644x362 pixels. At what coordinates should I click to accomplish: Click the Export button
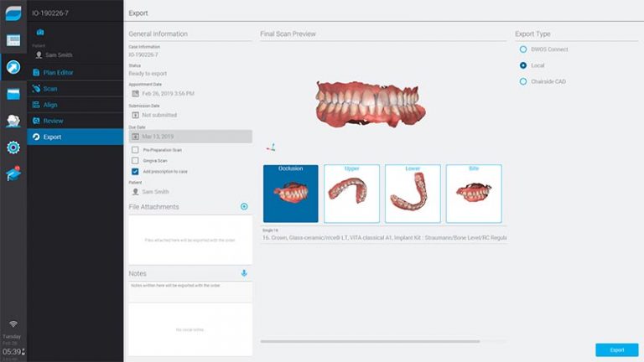616,349
